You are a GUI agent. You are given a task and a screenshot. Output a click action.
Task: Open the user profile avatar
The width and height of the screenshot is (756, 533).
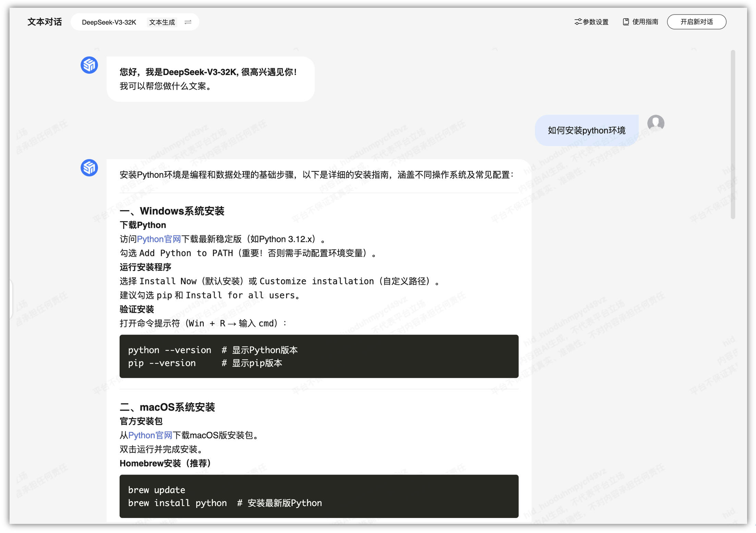tap(656, 123)
